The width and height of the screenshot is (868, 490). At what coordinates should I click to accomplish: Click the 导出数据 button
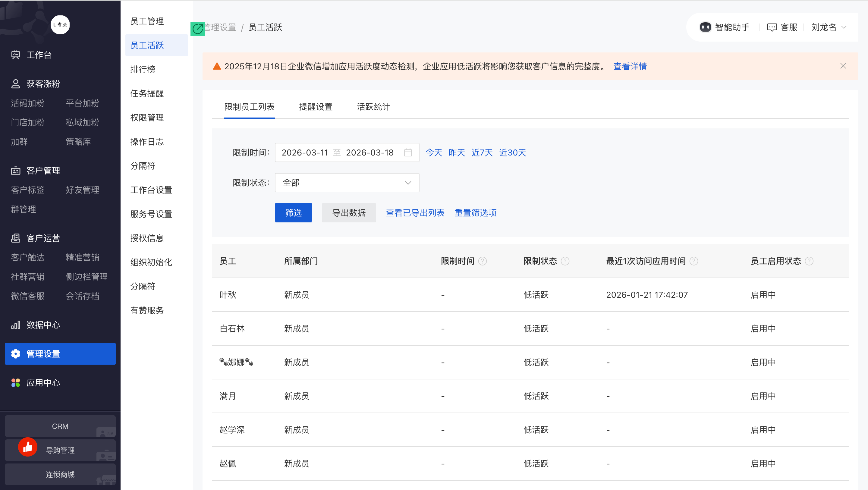[x=348, y=213]
